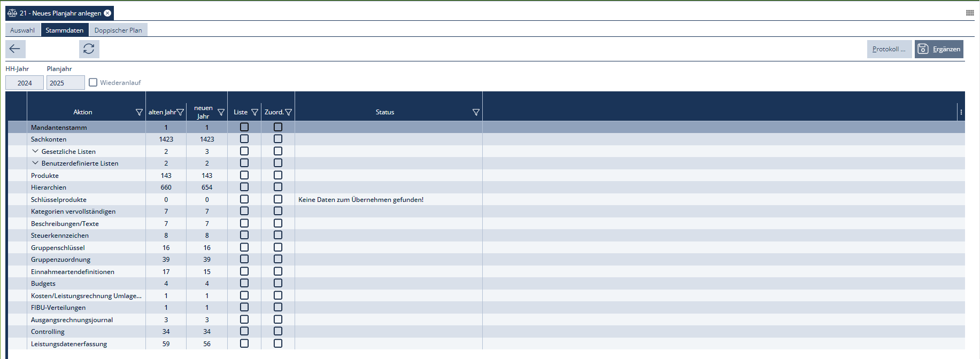Enable the Wiederanlauf checkbox
The height and width of the screenshot is (359, 980).
click(x=93, y=83)
